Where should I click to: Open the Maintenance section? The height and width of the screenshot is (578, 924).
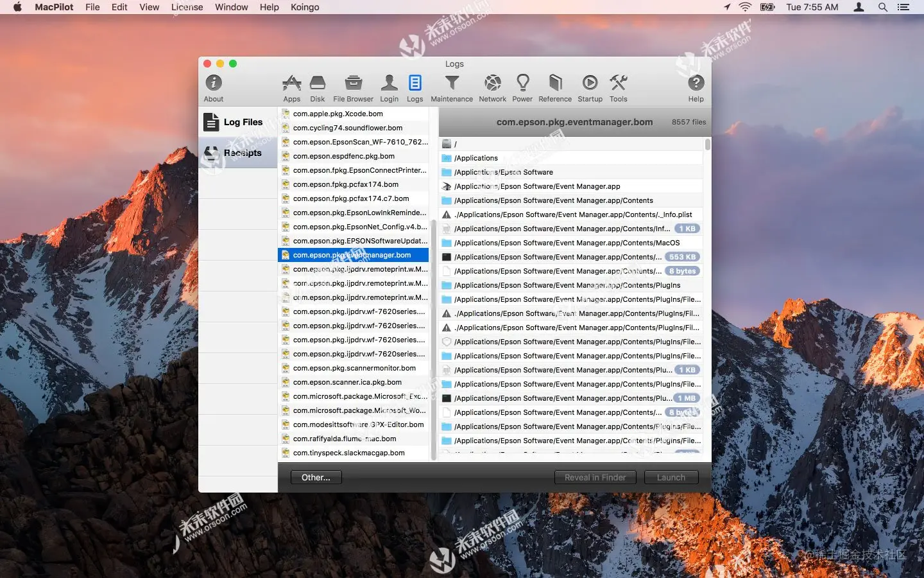click(x=452, y=88)
